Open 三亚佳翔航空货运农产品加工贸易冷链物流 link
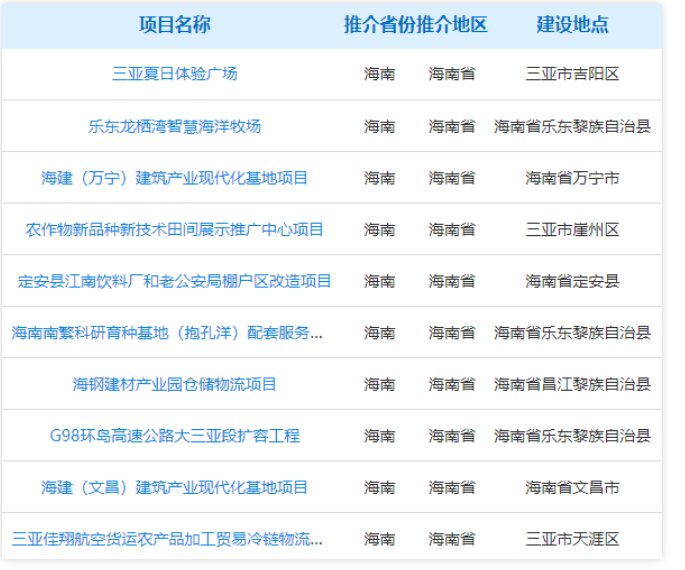This screenshot has width=685, height=570. (x=167, y=539)
